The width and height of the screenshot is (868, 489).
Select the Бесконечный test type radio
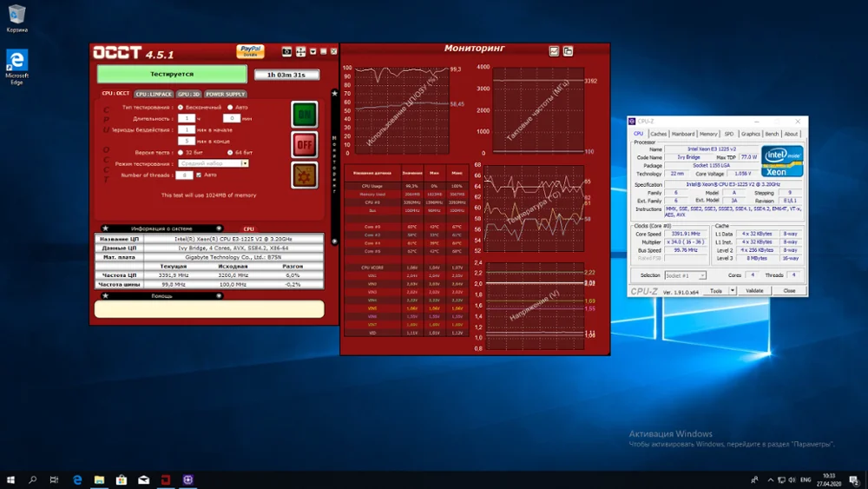click(x=181, y=108)
